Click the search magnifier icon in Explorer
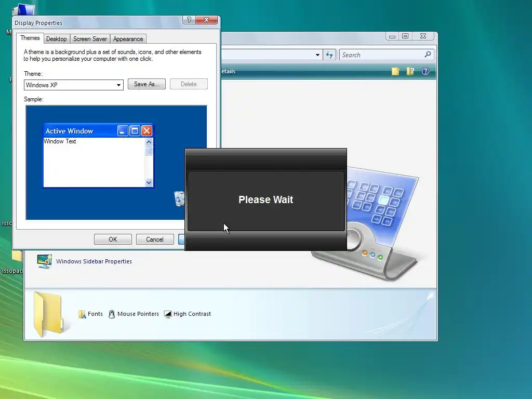 pos(428,54)
